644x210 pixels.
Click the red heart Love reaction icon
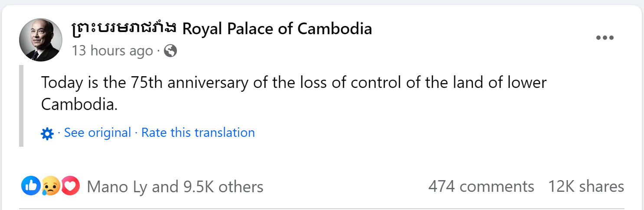[70, 186]
